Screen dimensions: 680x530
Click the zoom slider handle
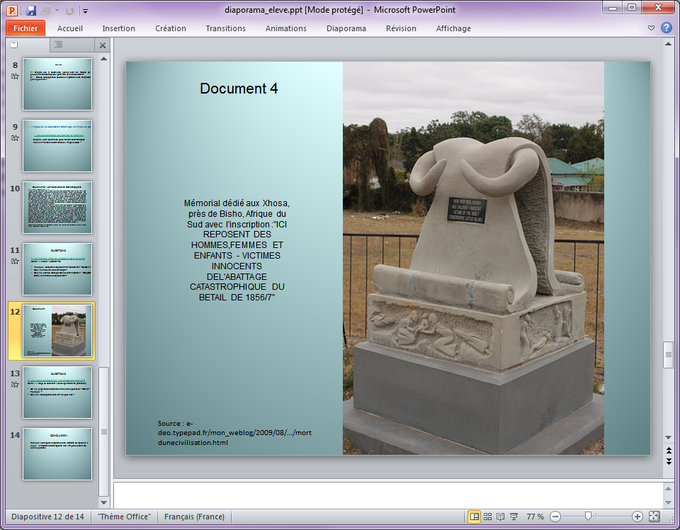pyautogui.click(x=588, y=516)
